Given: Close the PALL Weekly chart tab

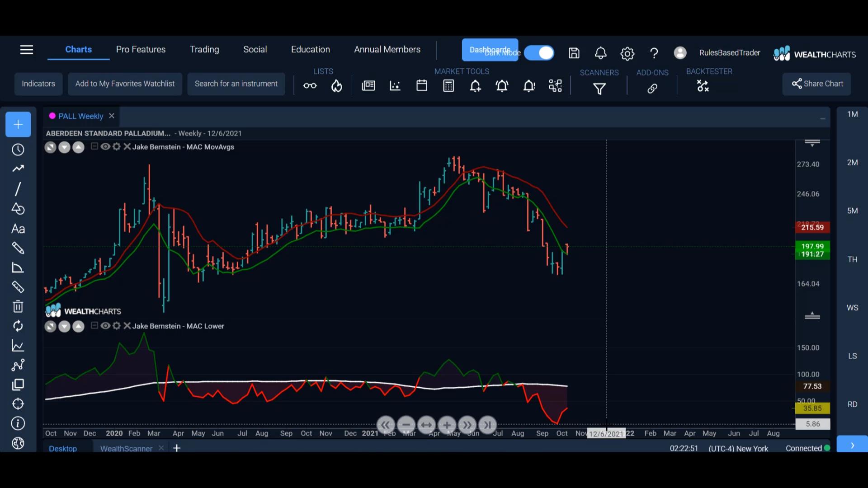Looking at the screenshot, I should pyautogui.click(x=112, y=116).
